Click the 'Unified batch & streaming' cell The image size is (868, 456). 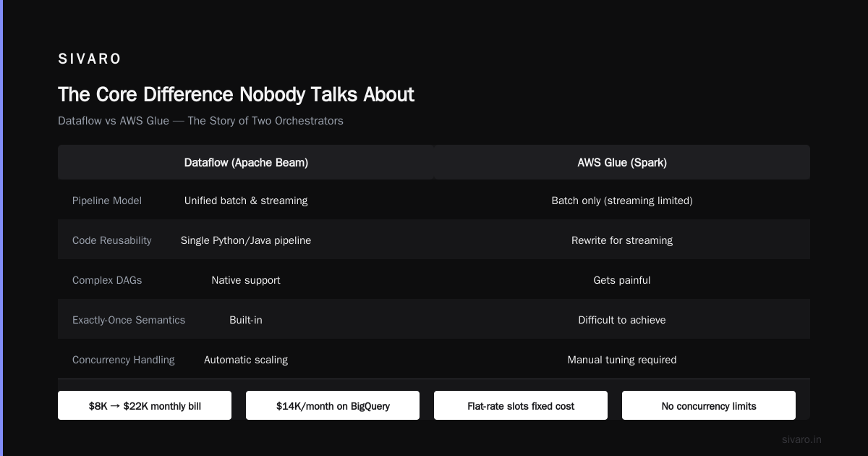(246, 200)
